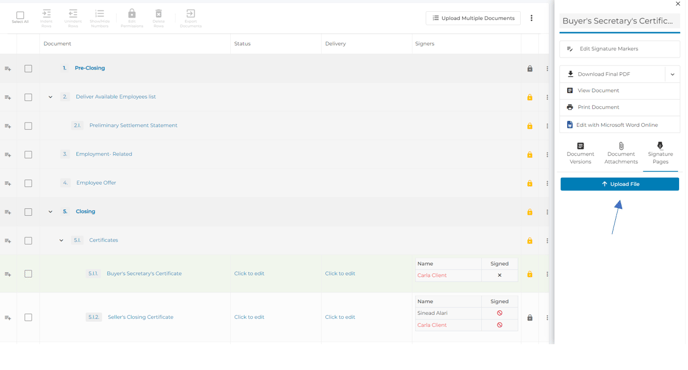Image resolution: width=688 pixels, height=370 pixels.
Task: Collapse the Closing section chevron
Action: [50, 212]
